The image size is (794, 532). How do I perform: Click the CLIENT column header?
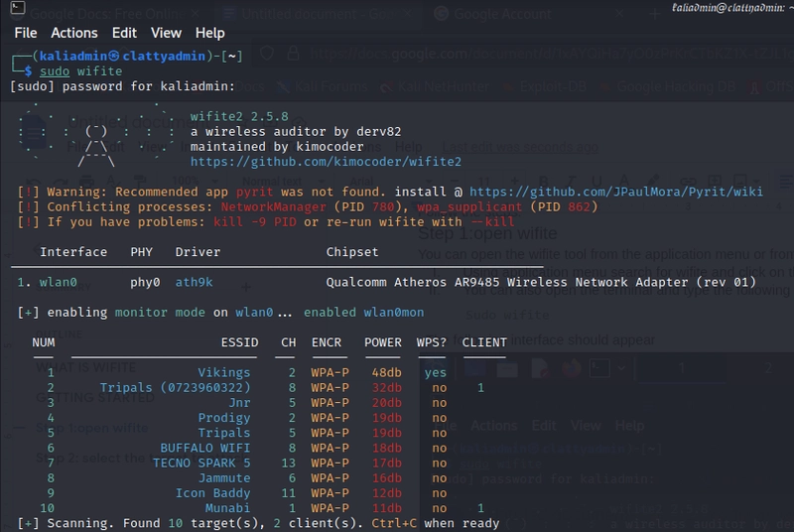pos(484,342)
